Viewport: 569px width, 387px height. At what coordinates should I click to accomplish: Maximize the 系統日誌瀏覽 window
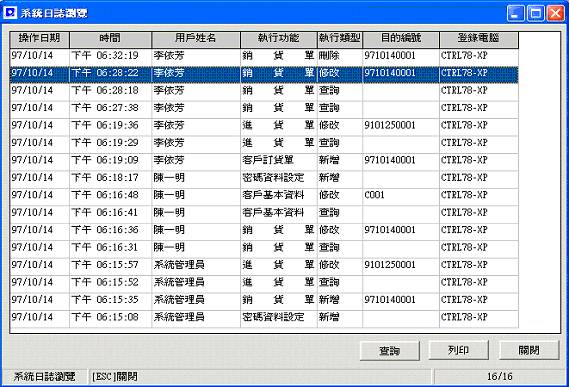click(x=535, y=13)
